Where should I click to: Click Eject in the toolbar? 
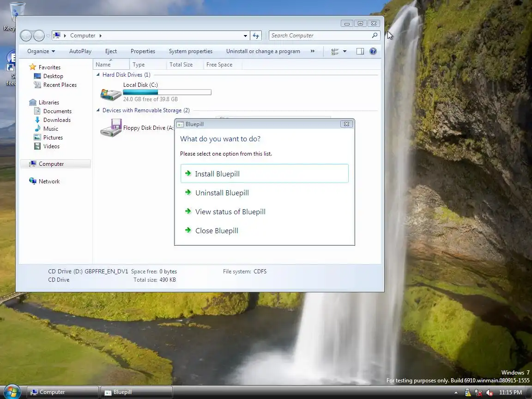click(111, 51)
